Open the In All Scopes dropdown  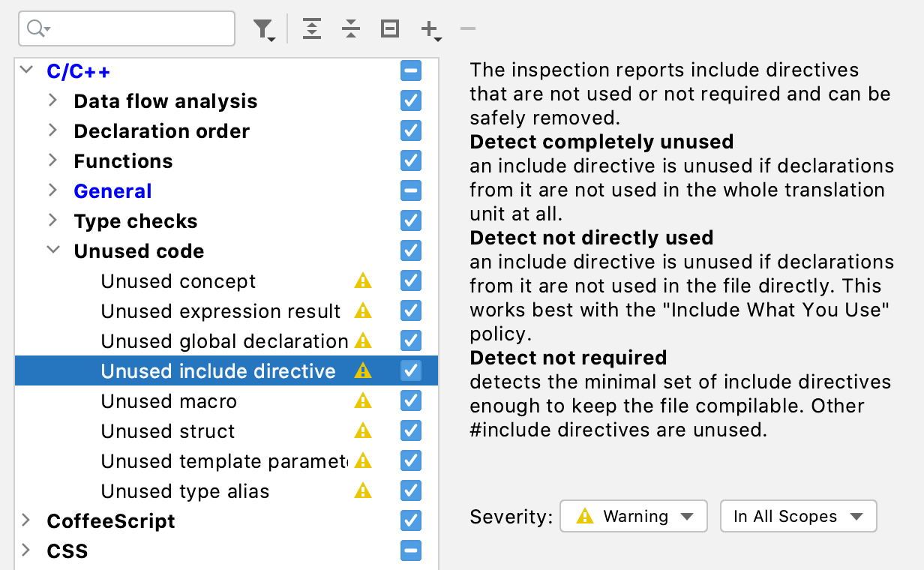click(798, 517)
